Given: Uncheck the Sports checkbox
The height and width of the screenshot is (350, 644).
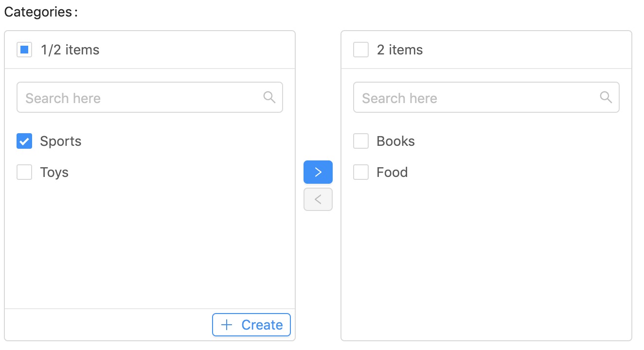Looking at the screenshot, I should point(24,141).
